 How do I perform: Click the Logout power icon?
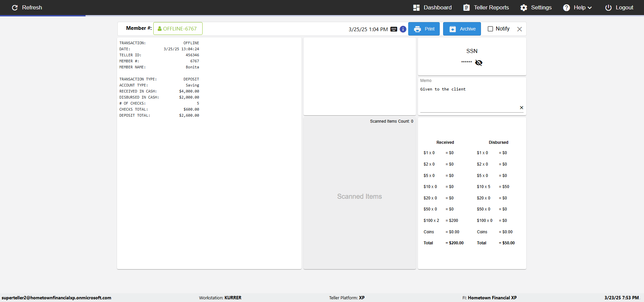click(608, 7)
